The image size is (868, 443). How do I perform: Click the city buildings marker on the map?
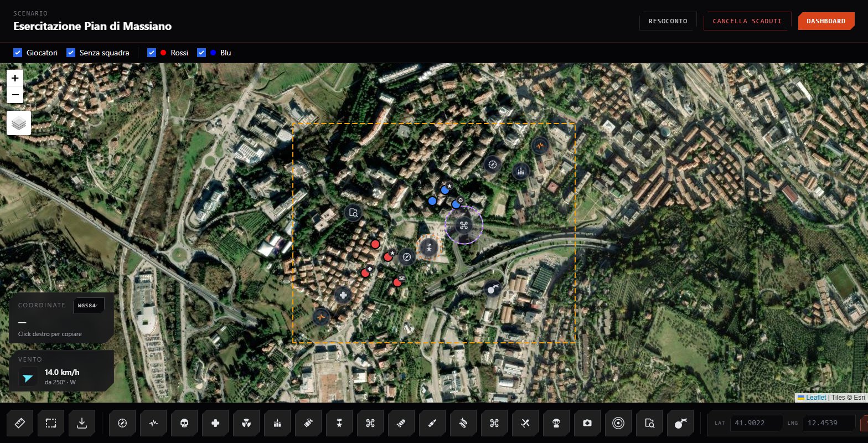click(x=520, y=171)
